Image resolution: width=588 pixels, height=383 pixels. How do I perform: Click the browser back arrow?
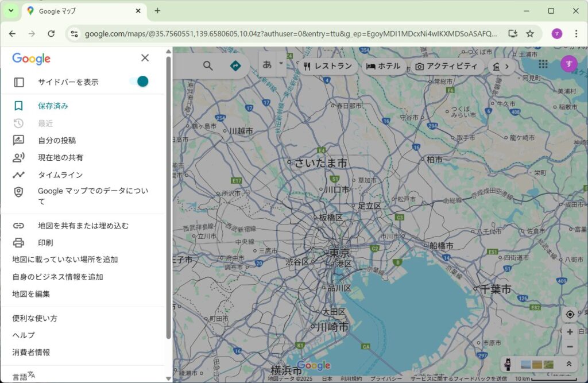coord(13,34)
